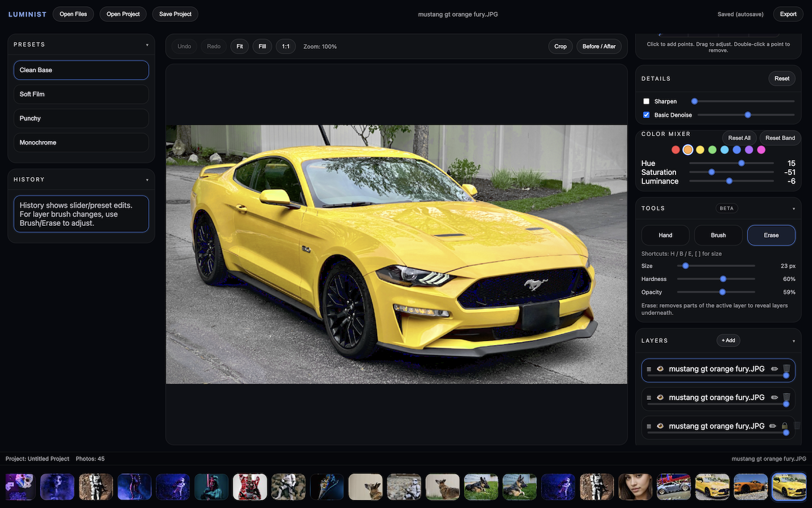Delete the highlighted top layer with trash icon
The height and width of the screenshot is (508, 812).
pyautogui.click(x=787, y=369)
